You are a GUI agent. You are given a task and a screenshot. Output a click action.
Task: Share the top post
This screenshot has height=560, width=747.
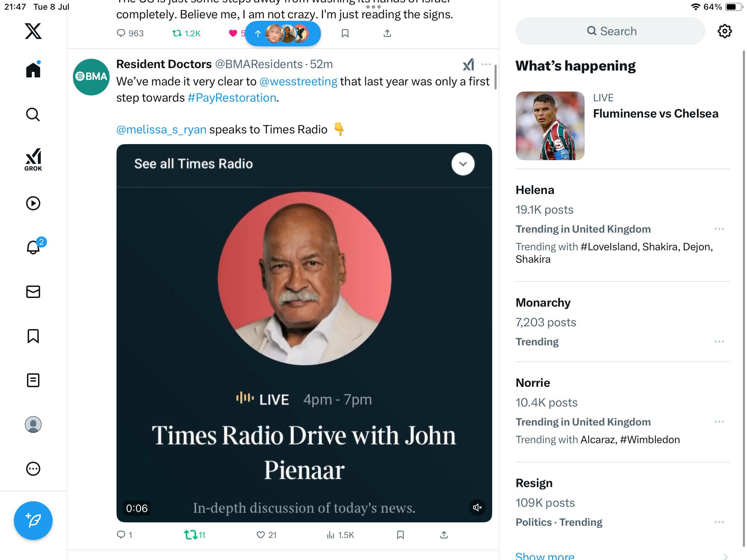tap(387, 33)
